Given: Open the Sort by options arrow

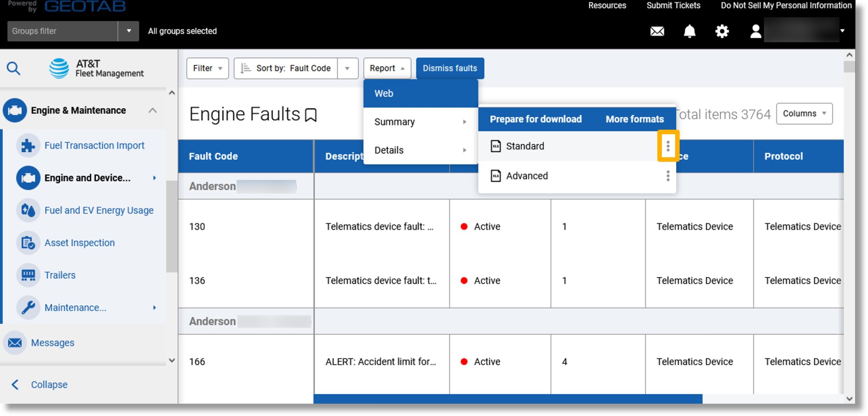Looking at the screenshot, I should coord(347,68).
